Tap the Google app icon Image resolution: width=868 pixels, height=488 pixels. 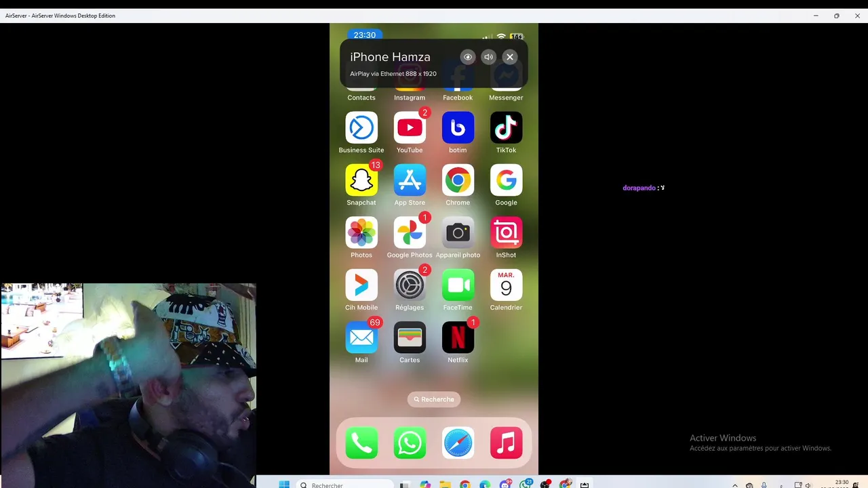point(506,180)
